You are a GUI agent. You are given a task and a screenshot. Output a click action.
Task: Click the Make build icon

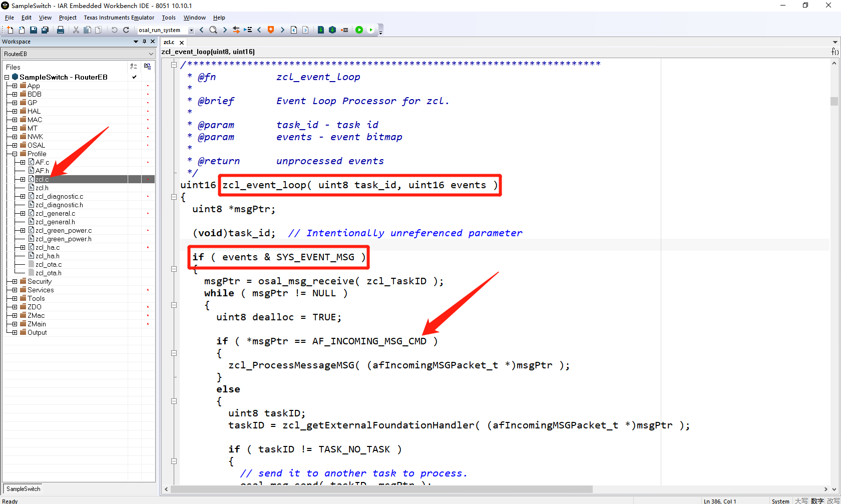[332, 30]
